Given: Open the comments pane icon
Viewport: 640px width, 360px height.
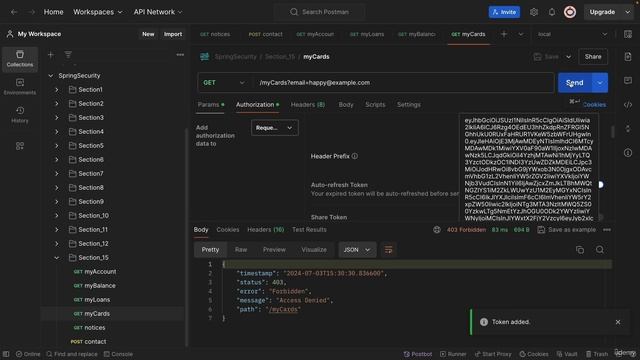Looking at the screenshot, I should tap(628, 80).
